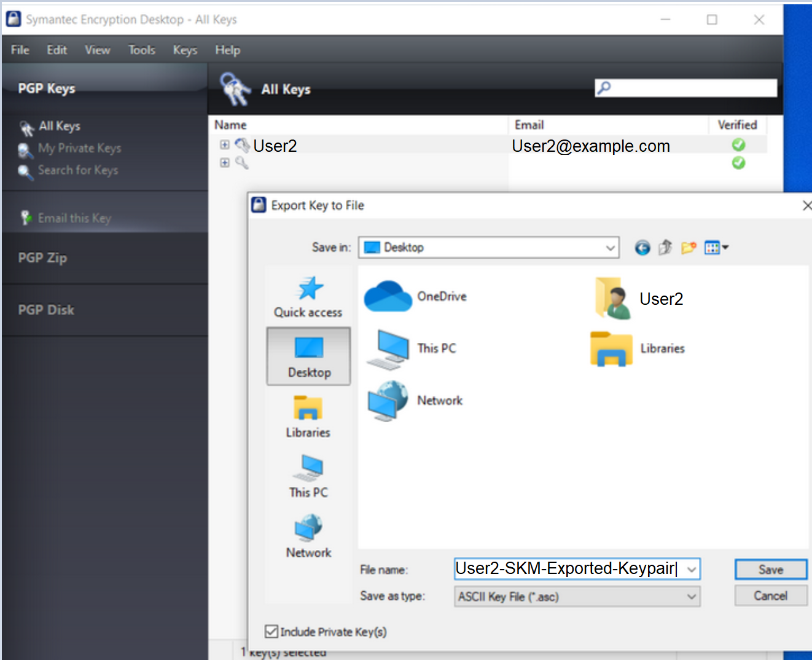Click the File name text field

(568, 568)
